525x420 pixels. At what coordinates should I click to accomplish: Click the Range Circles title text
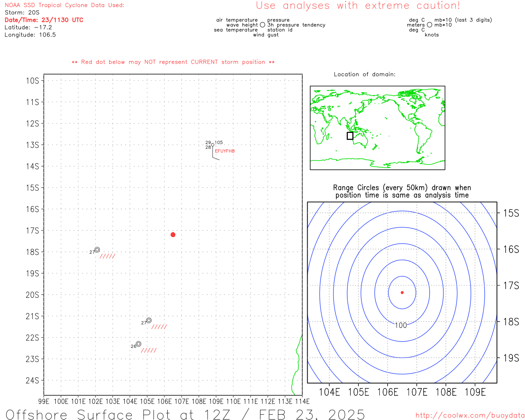point(402,191)
